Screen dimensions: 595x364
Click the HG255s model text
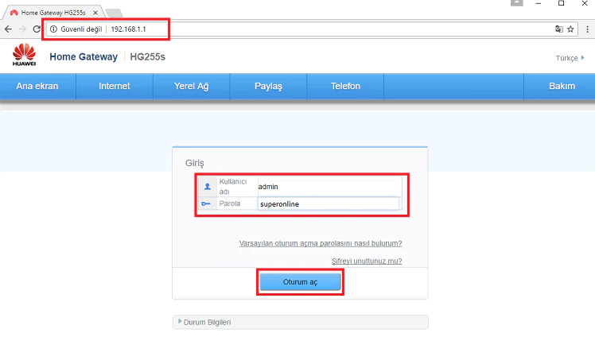point(148,57)
